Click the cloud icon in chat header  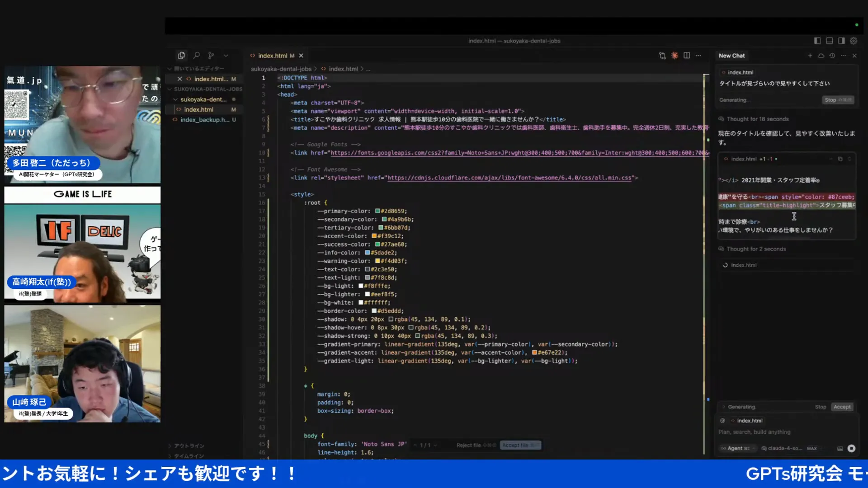[821, 56]
